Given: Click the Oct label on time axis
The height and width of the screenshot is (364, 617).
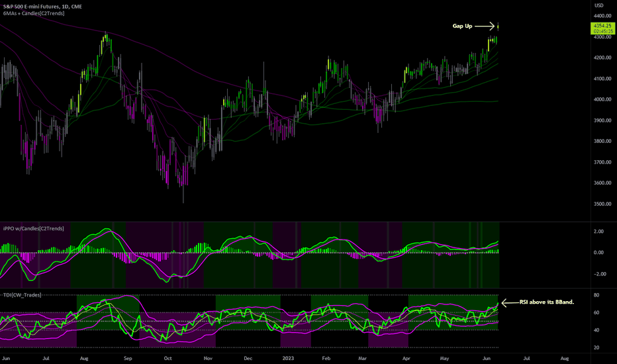Looking at the screenshot, I should tap(167, 359).
